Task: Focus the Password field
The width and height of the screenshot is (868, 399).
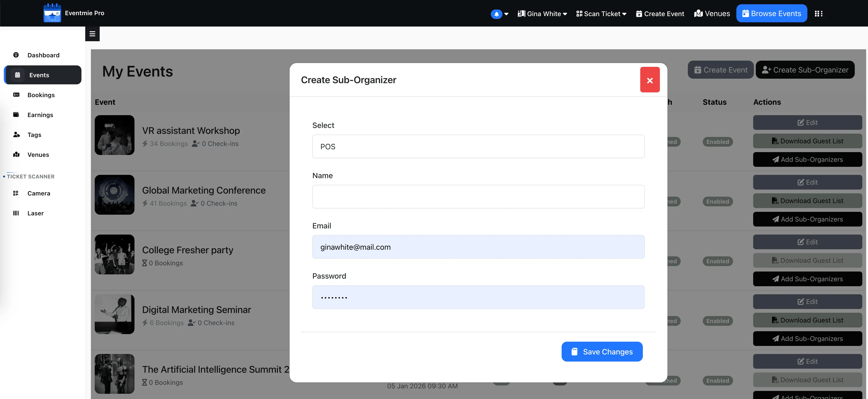Action: coord(478,297)
